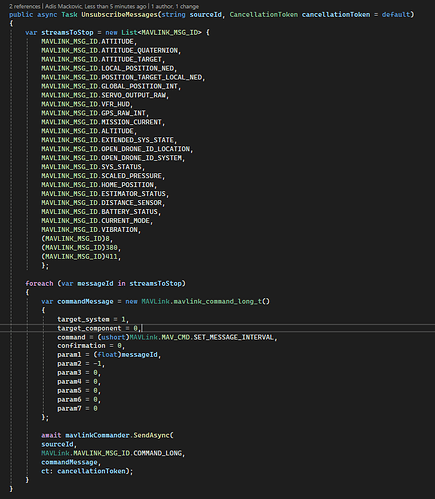The width and height of the screenshot is (435, 499).
Task: Click the param2 = -1 assignment
Action: [x=80, y=364]
